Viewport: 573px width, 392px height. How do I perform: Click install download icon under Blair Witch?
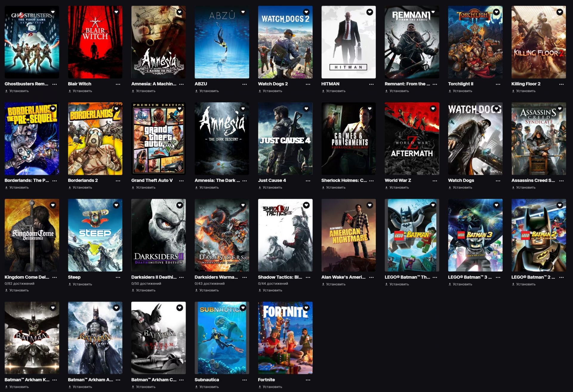click(x=70, y=91)
